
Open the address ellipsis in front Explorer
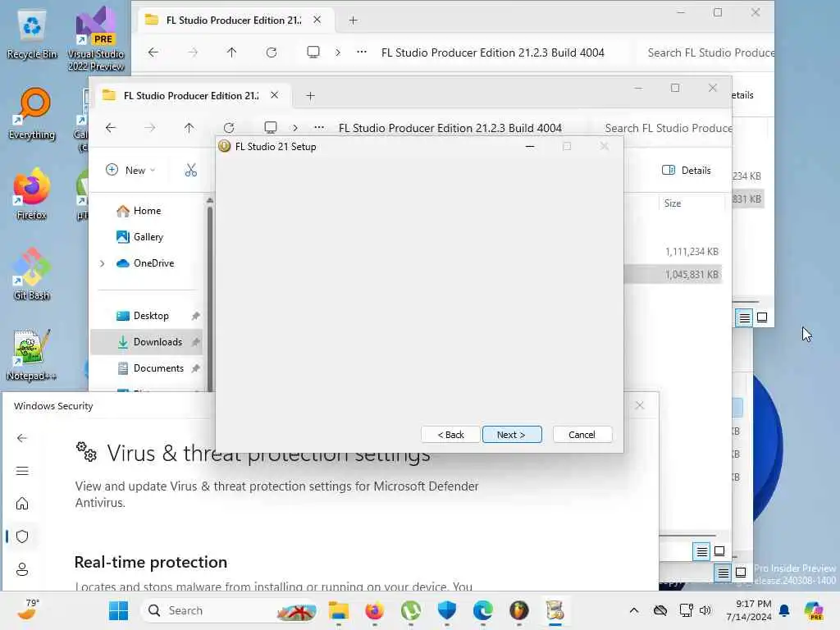tap(319, 127)
